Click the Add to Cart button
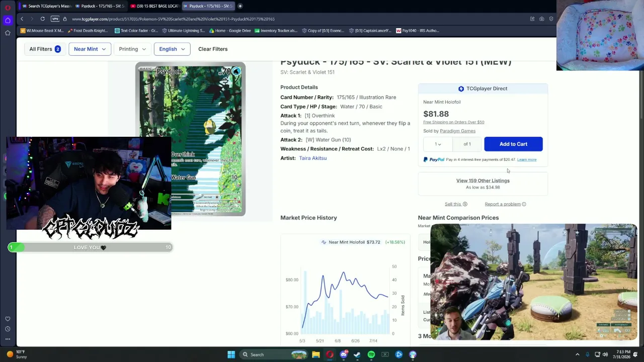Viewport: 644px width, 362px height. coord(513,144)
